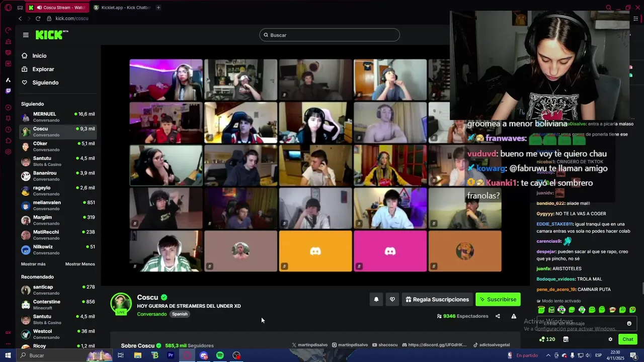
Task: Open the YouTube shacoscu link
Action: coord(385,345)
